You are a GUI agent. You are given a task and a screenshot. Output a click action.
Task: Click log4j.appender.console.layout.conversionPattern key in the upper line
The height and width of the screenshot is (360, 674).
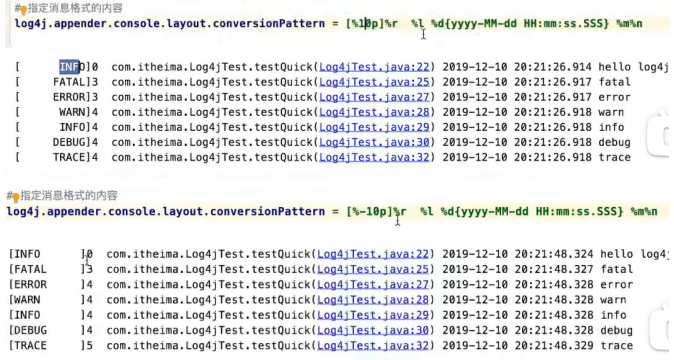click(170, 23)
